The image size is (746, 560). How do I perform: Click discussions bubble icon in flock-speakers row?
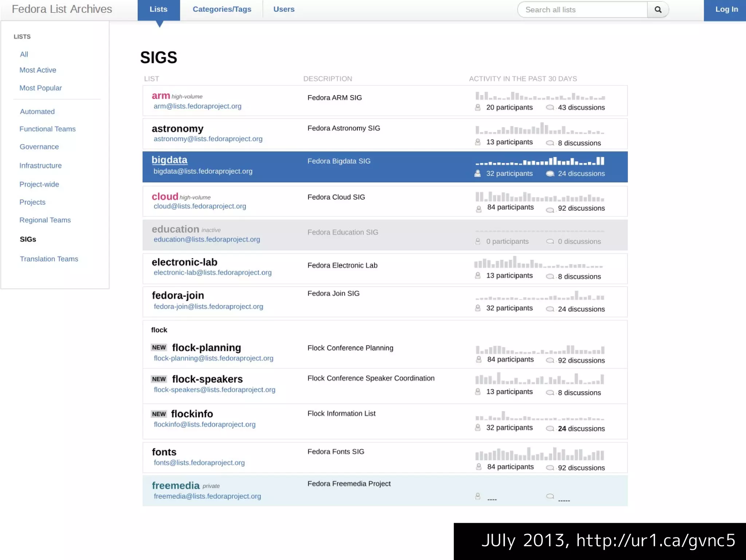(x=550, y=392)
